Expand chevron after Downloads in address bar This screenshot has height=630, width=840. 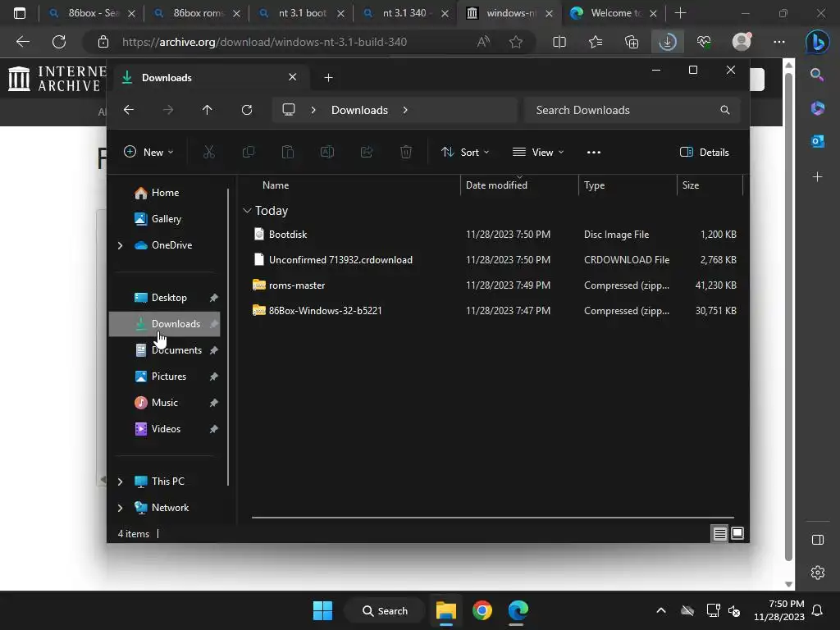click(405, 110)
